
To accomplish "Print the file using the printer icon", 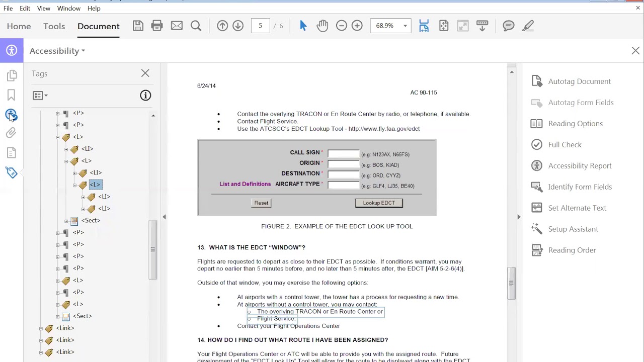I will [157, 26].
